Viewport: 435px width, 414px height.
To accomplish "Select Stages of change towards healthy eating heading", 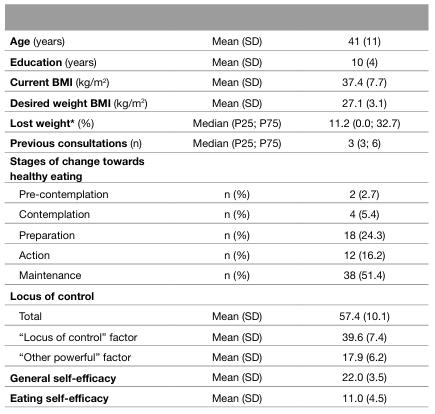I will tap(77, 169).
